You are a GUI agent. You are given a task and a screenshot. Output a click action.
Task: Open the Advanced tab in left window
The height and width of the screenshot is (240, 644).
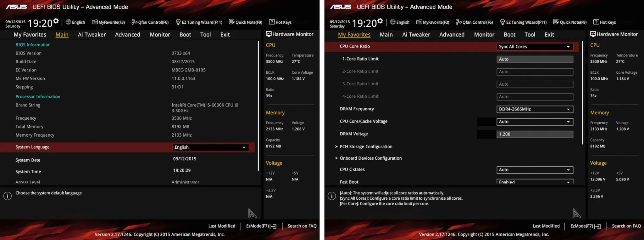point(127,35)
